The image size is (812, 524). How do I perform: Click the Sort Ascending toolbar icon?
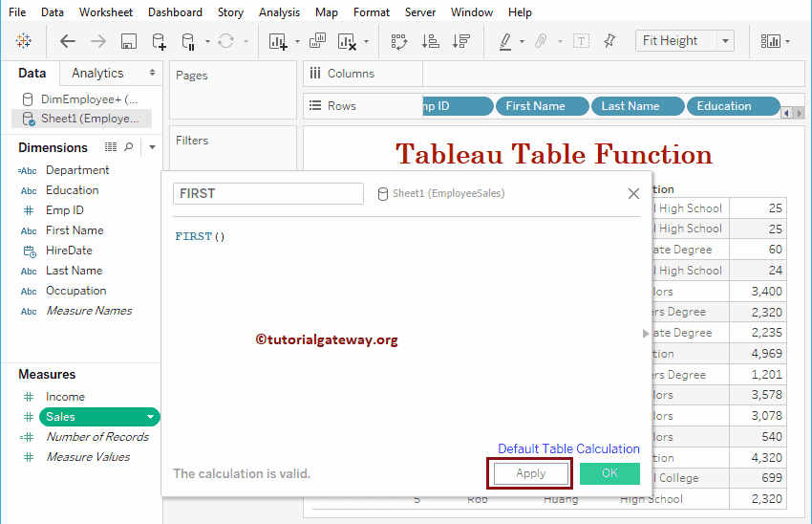[431, 41]
